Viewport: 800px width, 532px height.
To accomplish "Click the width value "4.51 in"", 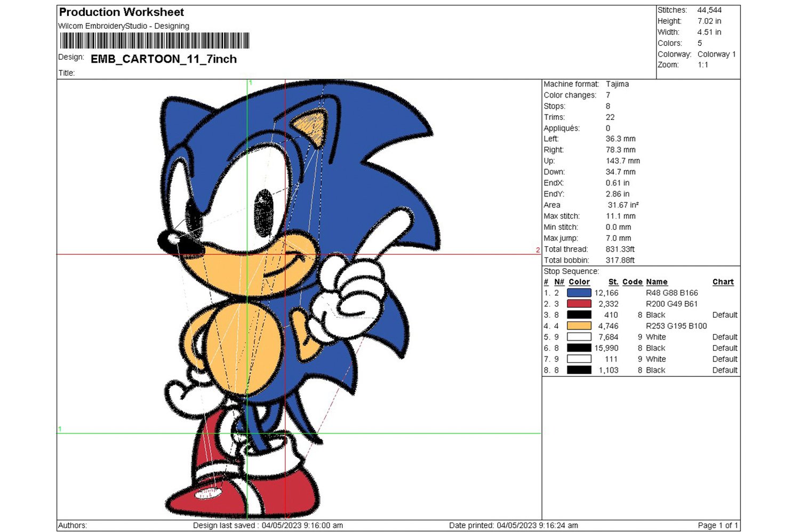I will 709,32.
